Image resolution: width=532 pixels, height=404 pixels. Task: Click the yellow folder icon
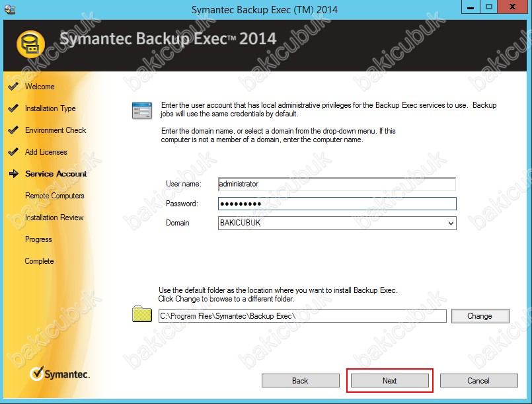[142, 314]
